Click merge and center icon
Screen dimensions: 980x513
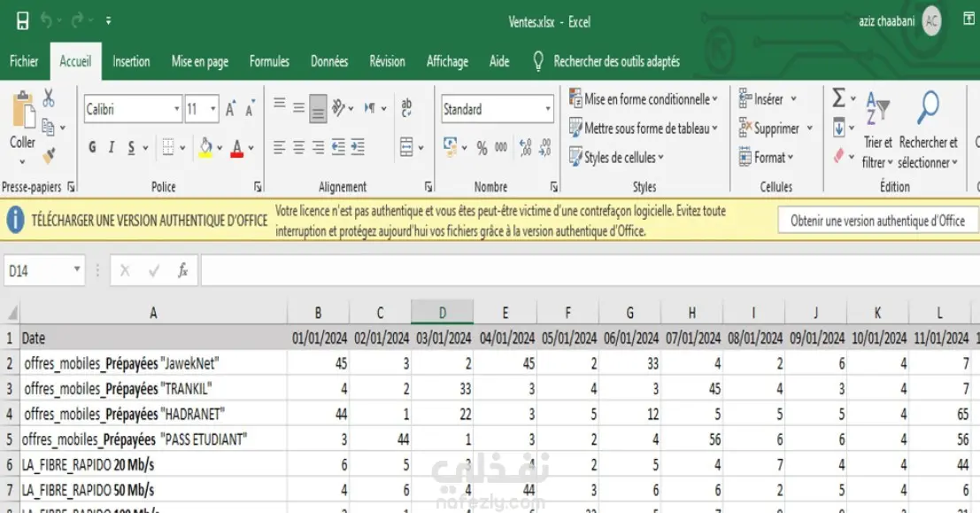click(406, 148)
